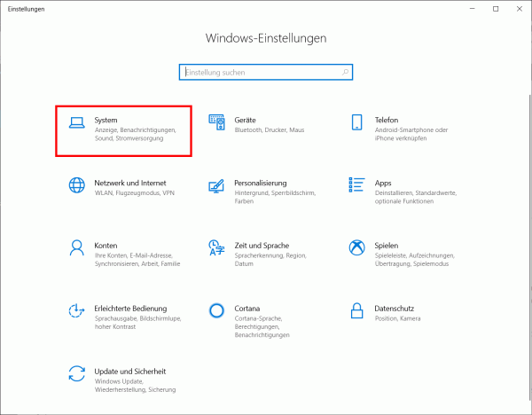Open the Netzwerk und Internet globe icon
This screenshot has height=415, width=532.
(76, 185)
